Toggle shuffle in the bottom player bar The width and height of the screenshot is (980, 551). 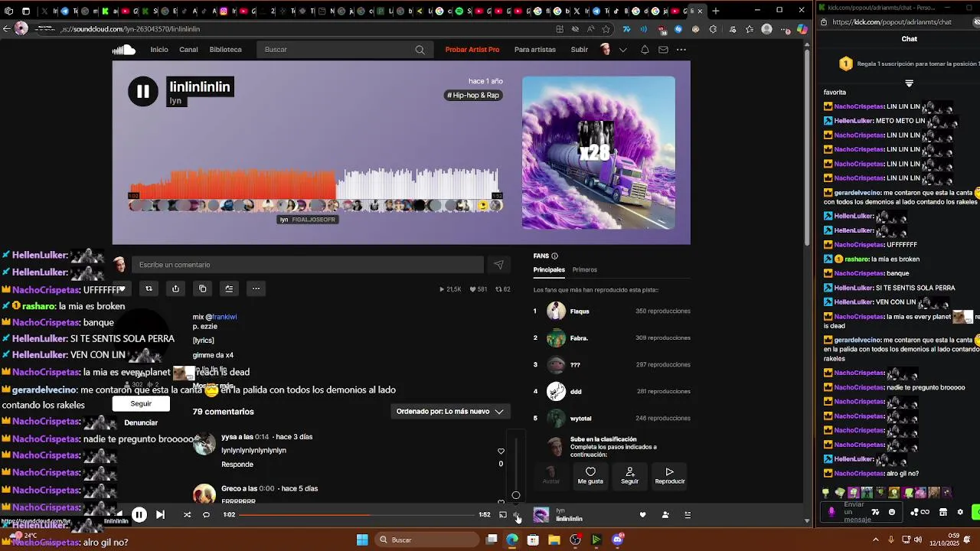coord(187,515)
